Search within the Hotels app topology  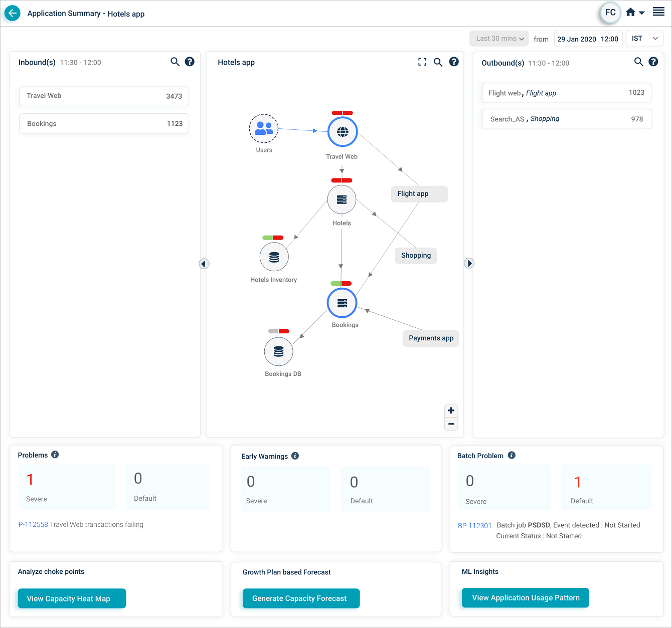click(x=438, y=62)
